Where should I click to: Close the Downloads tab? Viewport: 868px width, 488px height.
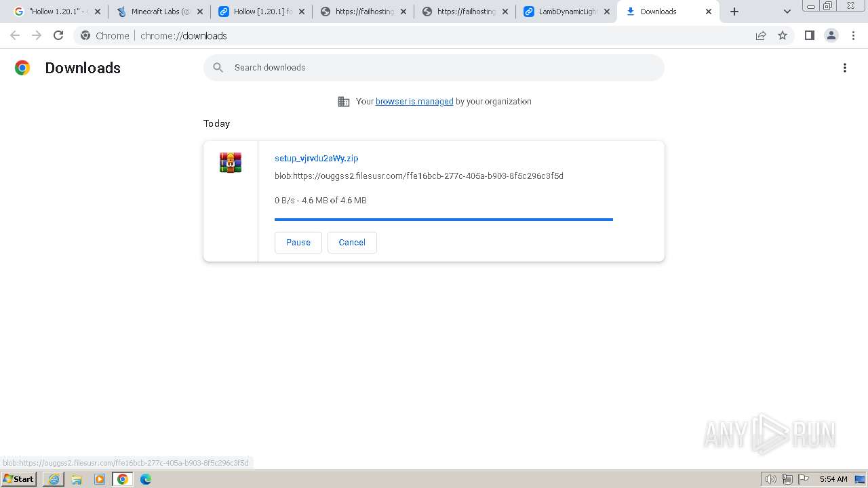pos(709,12)
